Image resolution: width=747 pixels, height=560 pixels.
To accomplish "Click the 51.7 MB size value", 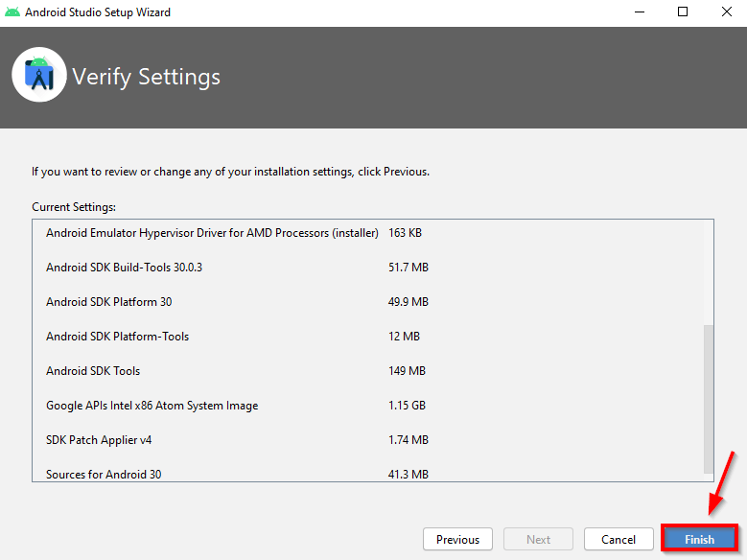I will [409, 268].
